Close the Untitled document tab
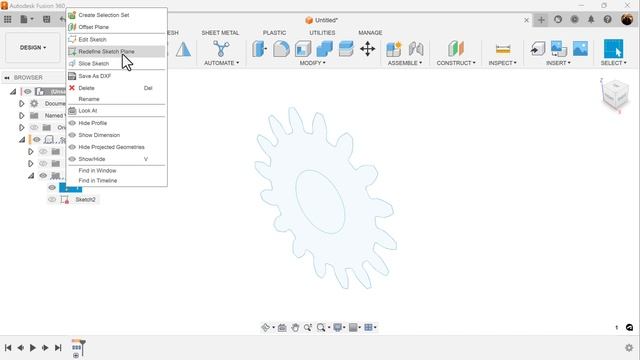Viewport: 640px width, 360px height. coord(527,20)
